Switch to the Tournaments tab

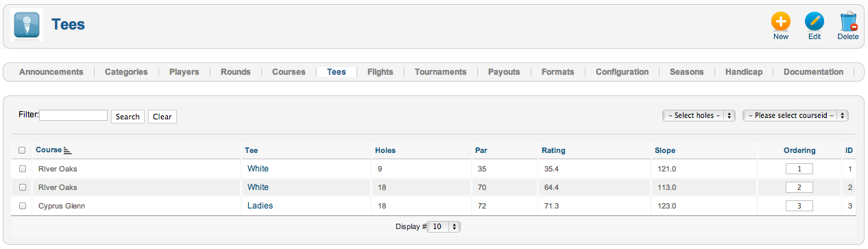[x=440, y=72]
